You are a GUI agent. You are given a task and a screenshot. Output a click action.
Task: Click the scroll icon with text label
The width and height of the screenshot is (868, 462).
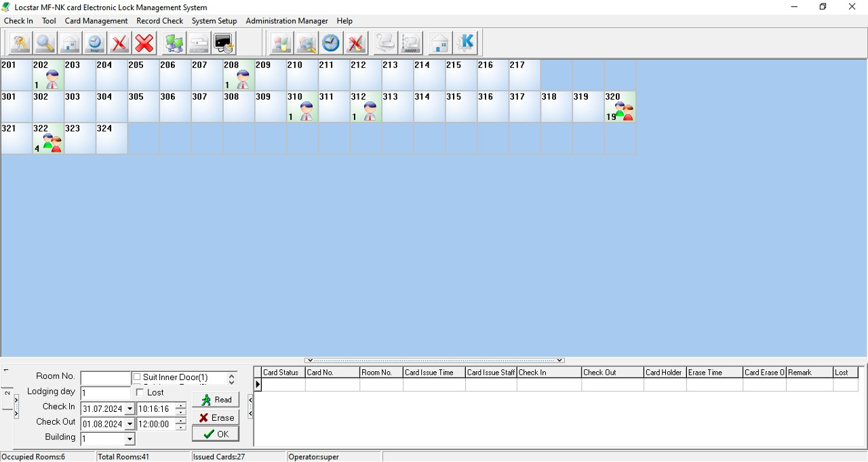[x=410, y=43]
